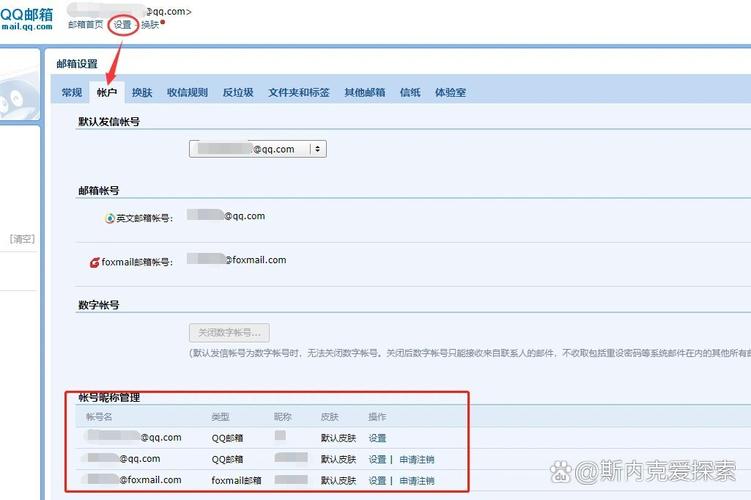This screenshot has width=751, height=500.
Task: Click the 帐号昵称管理 heading
Action: pos(109,397)
